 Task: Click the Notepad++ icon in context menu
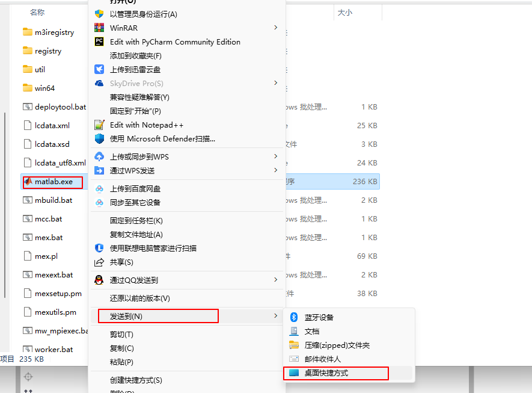click(x=99, y=125)
